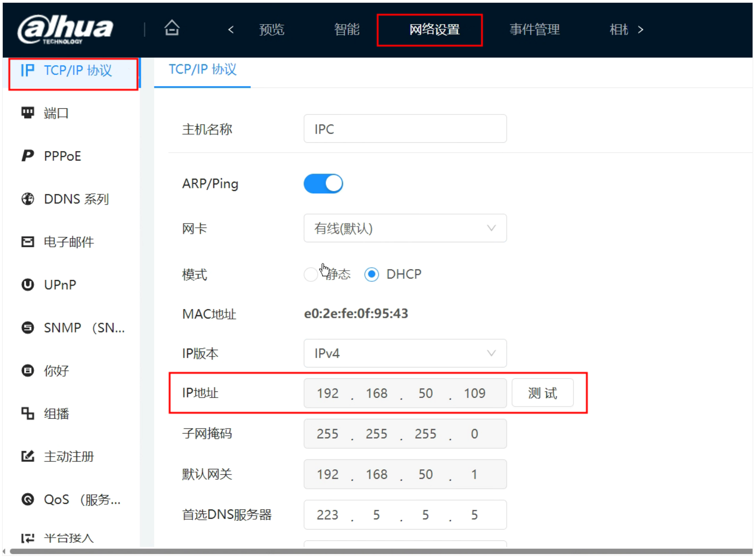Click the 主机名称 IPC text field

click(405, 129)
